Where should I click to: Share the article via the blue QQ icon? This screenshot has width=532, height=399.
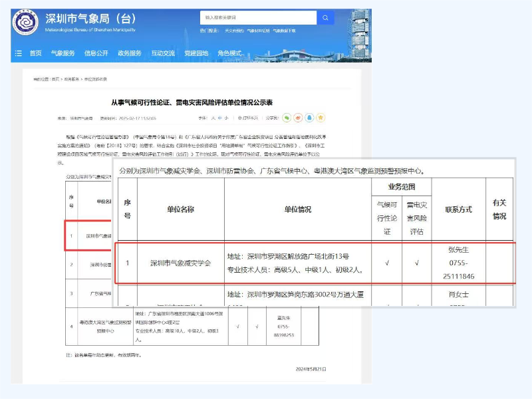pyautogui.click(x=309, y=118)
